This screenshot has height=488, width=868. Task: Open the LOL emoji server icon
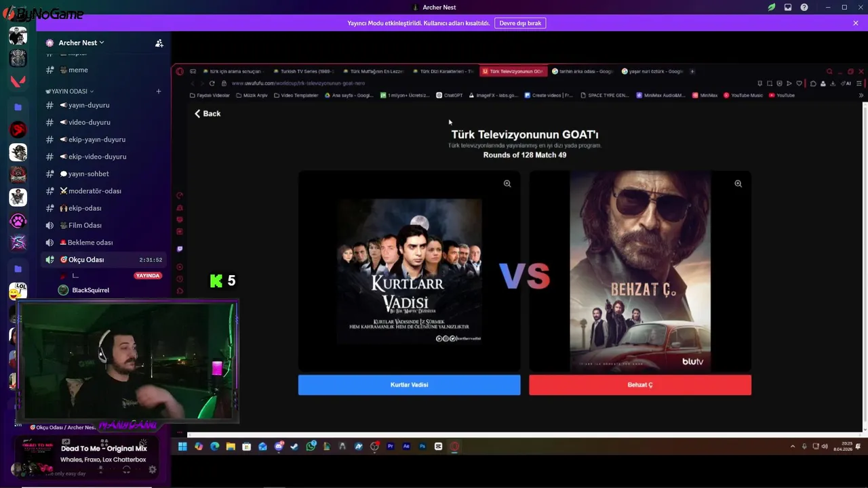[18, 291]
